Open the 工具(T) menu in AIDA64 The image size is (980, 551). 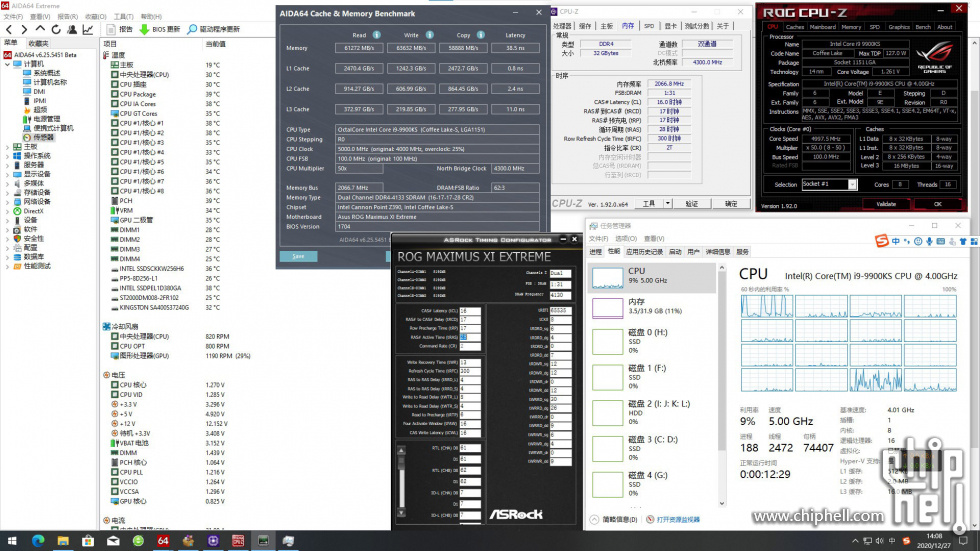(123, 17)
